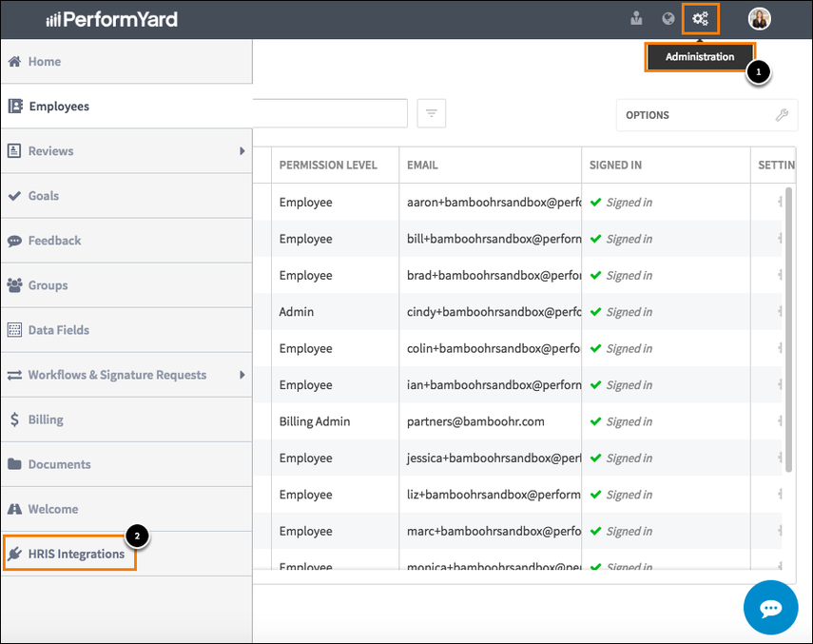Open Goals in the sidebar
Image resolution: width=813 pixels, height=644 pixels.
[x=126, y=195]
